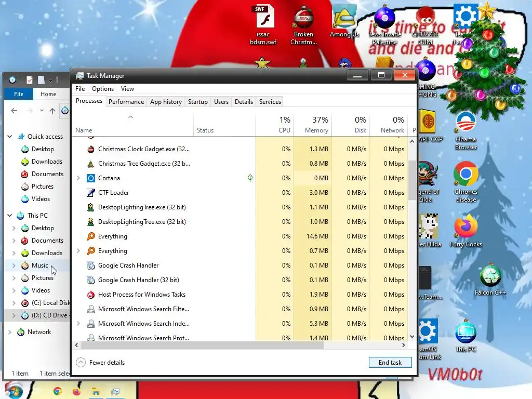Sort processes by Memory column
Image resolution: width=532 pixels, height=399 pixels.
pyautogui.click(x=313, y=125)
